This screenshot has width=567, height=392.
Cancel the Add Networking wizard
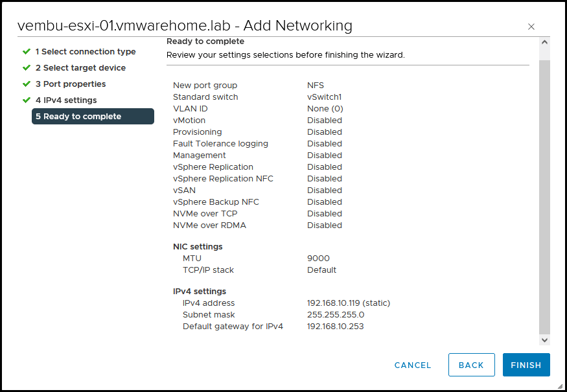click(413, 365)
